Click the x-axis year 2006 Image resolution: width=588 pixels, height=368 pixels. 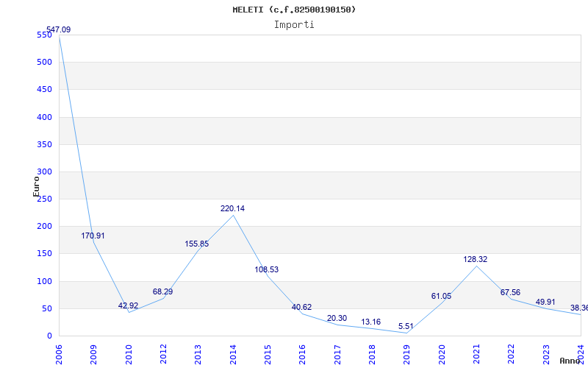click(x=59, y=355)
